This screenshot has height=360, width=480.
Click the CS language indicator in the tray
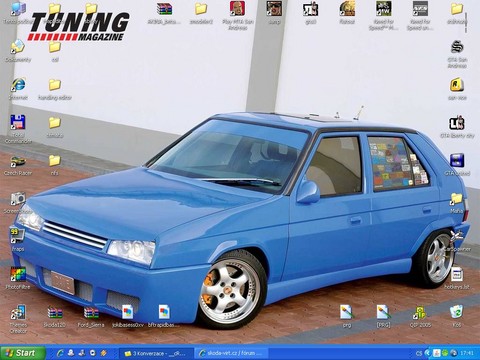click(419, 353)
